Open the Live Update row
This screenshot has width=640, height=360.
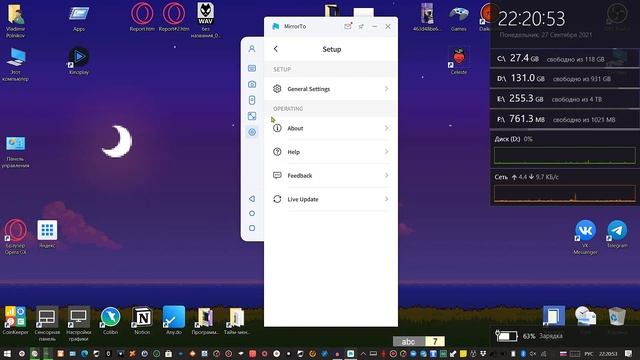coord(331,199)
